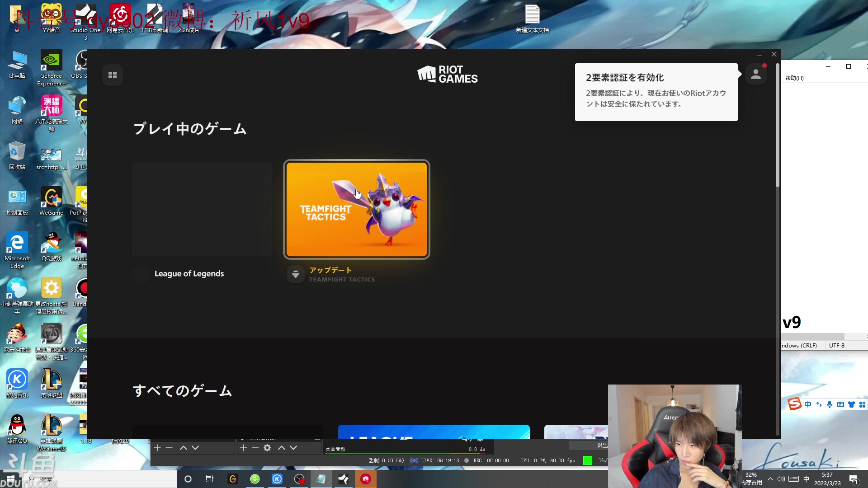The height and width of the screenshot is (488, 868).
Task: Toggle the tray IME 中 language indicator
Action: pos(806,479)
